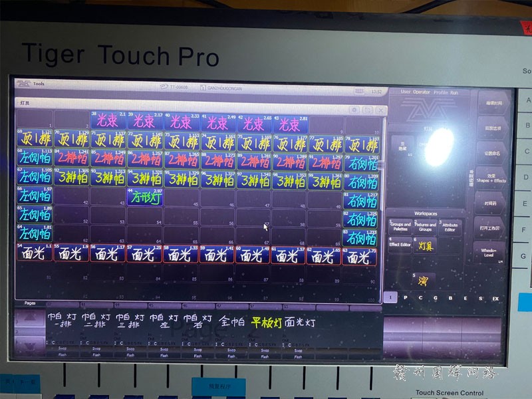Select the 帕灯二排 playback
Screen dimensions: 532x399
[96, 321]
